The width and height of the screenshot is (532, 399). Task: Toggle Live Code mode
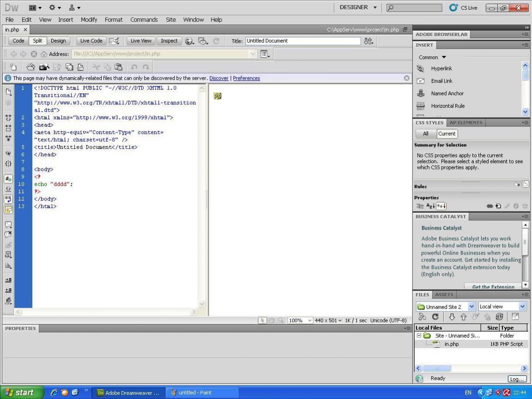click(x=91, y=41)
